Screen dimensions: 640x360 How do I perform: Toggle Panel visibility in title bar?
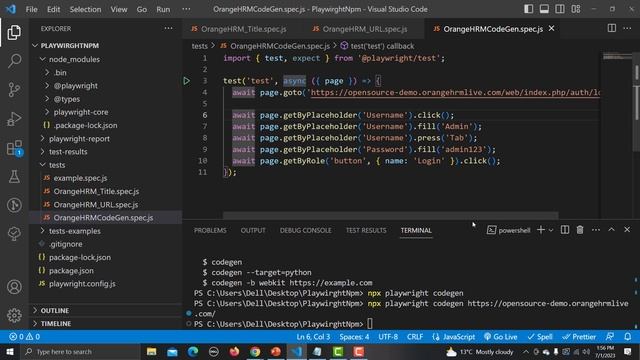click(x=544, y=9)
